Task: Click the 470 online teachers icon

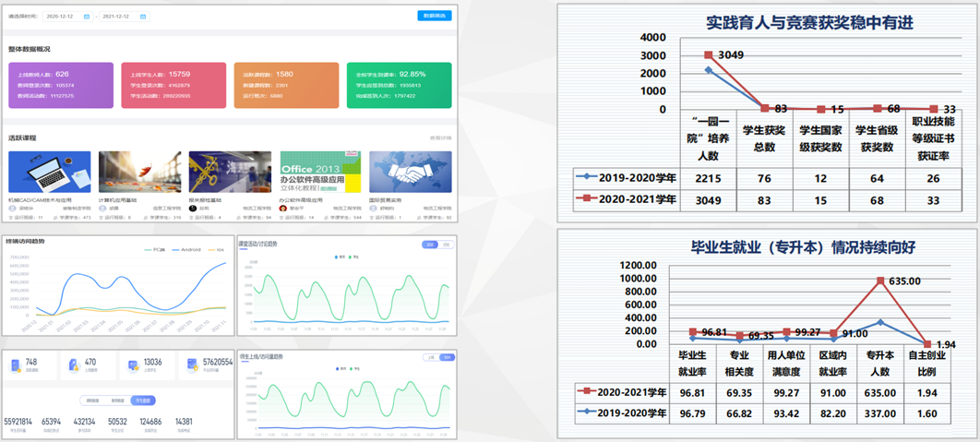Action: pos(75,365)
